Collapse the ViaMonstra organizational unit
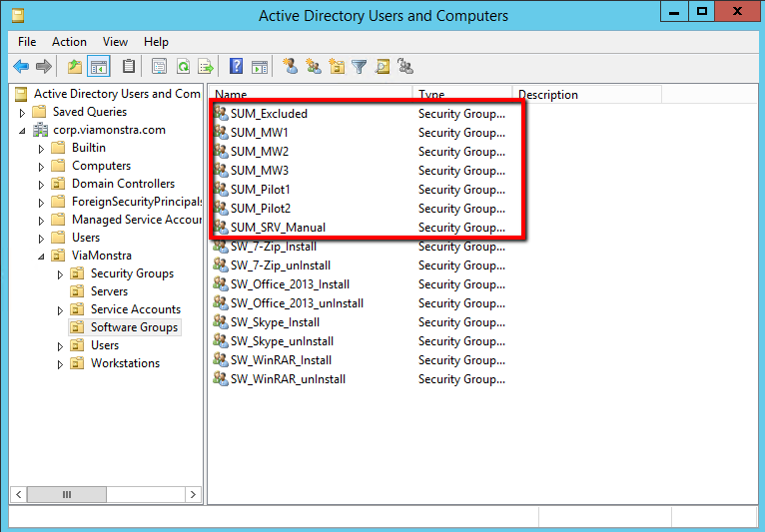The height and width of the screenshot is (532, 765). 41,257
